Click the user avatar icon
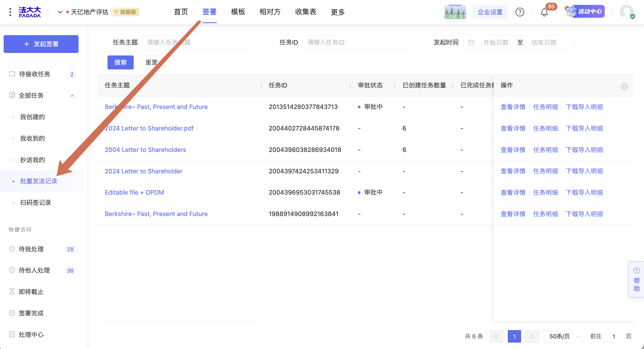Viewport: 644px width, 349px height. pos(626,12)
